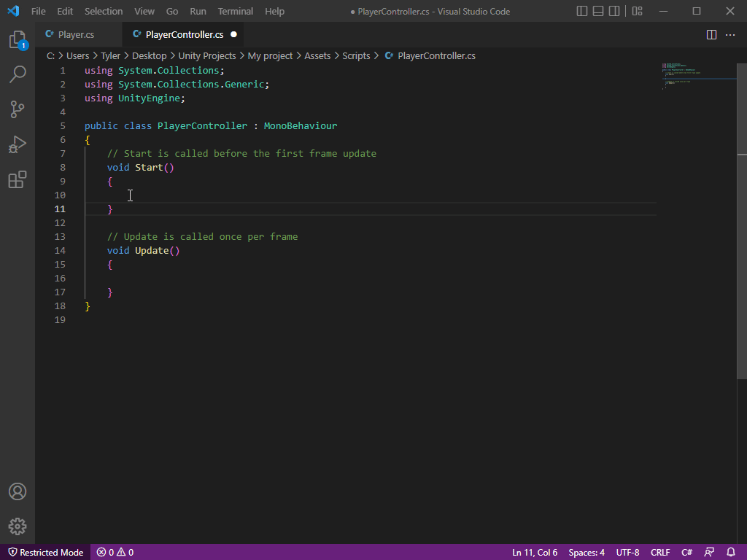
Task: Open the Run menu
Action: (198, 12)
